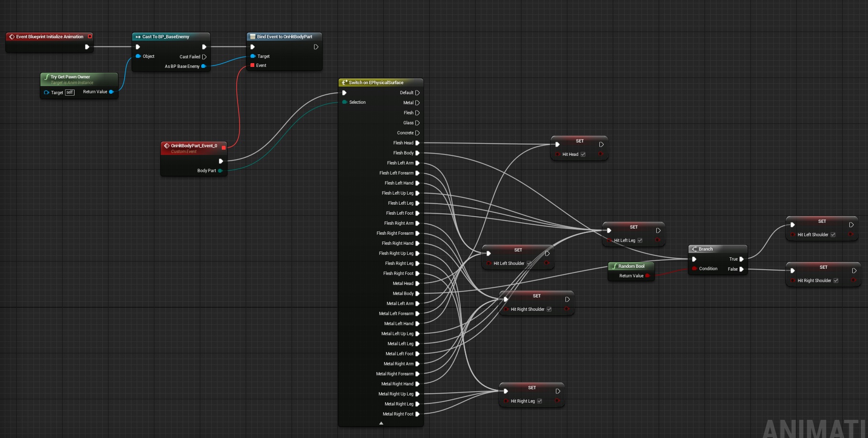Click the 'Cast To BP_BaseEnemy' node title
This screenshot has height=438, width=868.
(166, 37)
